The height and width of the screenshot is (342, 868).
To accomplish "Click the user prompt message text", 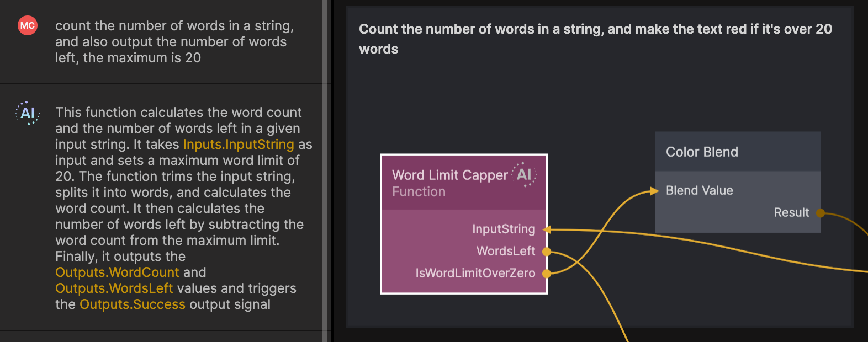I will pyautogui.click(x=174, y=42).
